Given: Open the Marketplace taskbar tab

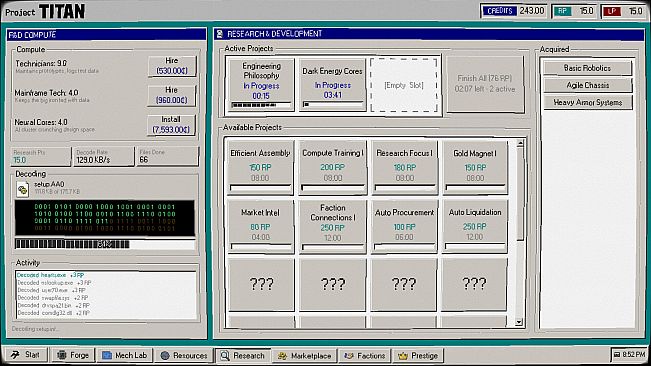Looking at the screenshot, I should pyautogui.click(x=305, y=355).
